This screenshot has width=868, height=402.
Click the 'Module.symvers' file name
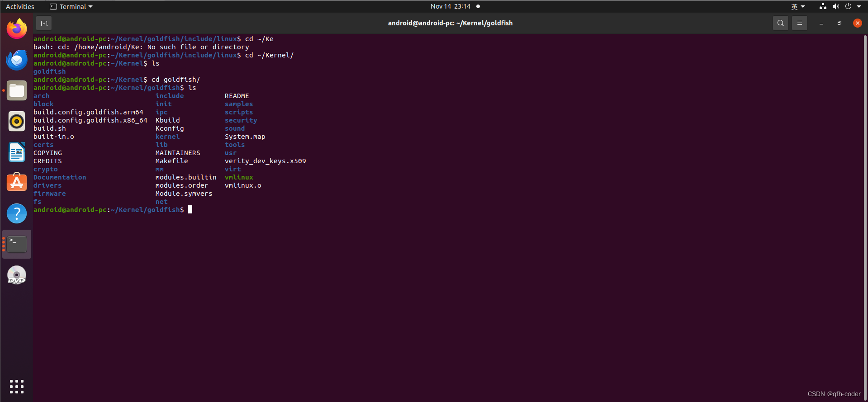(x=184, y=194)
